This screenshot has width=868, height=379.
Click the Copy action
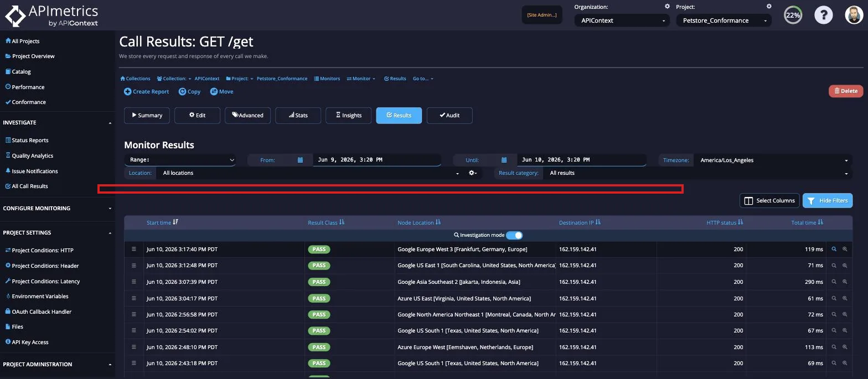(189, 92)
